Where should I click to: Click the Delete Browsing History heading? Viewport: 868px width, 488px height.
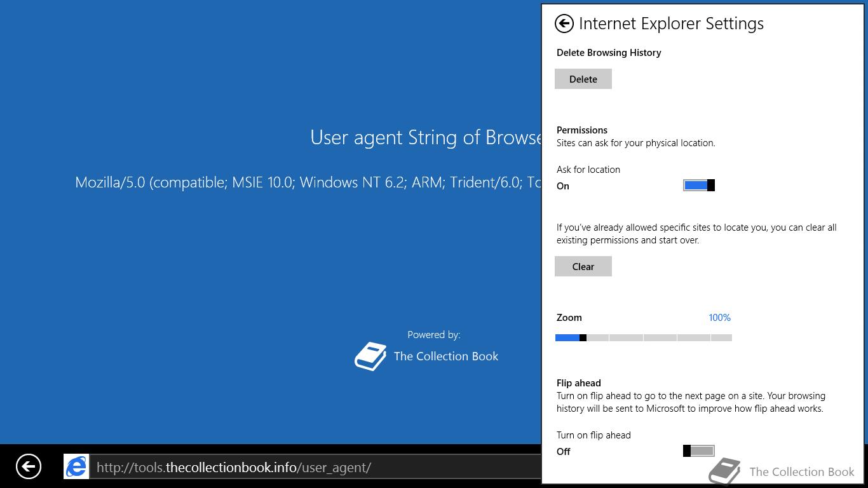click(609, 53)
